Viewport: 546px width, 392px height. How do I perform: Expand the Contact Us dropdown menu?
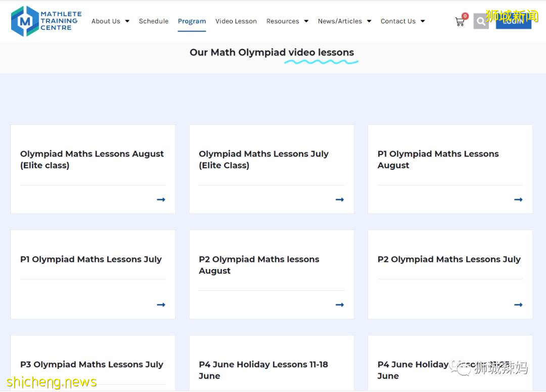tap(402, 21)
